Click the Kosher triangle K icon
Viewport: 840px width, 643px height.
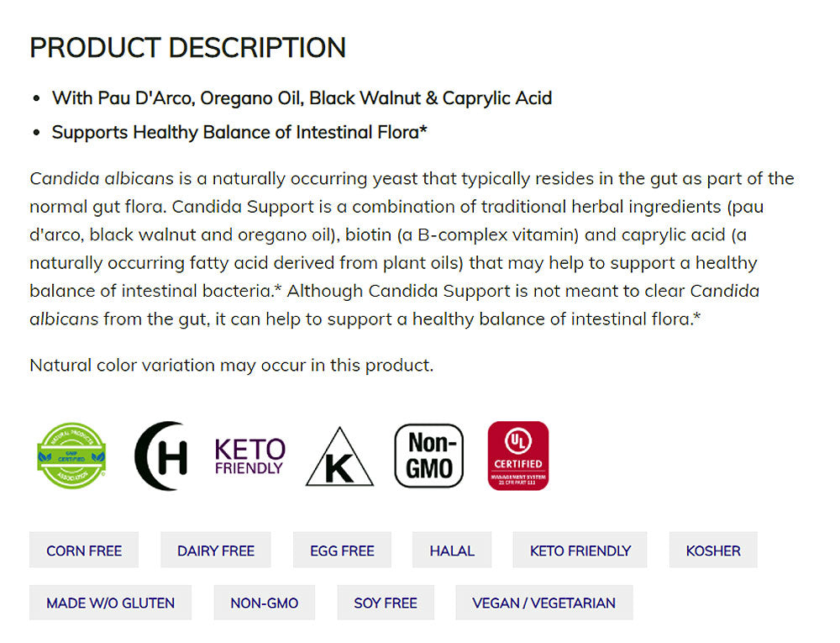tap(339, 458)
